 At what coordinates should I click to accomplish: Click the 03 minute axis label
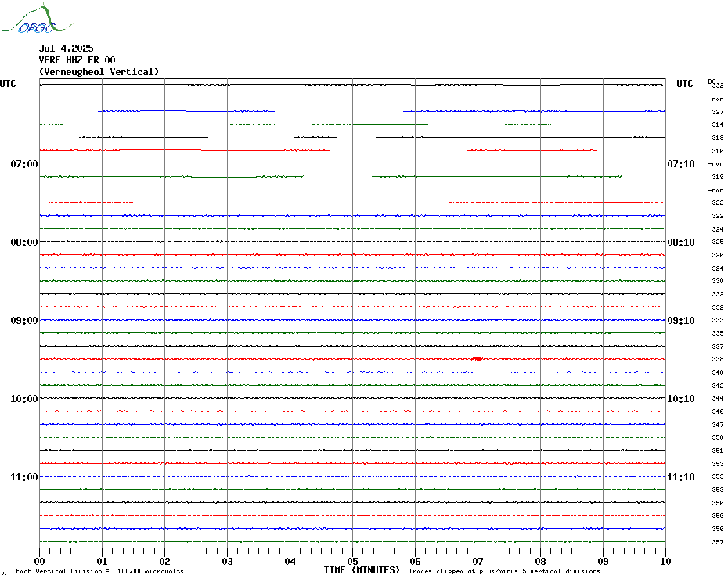click(x=228, y=561)
